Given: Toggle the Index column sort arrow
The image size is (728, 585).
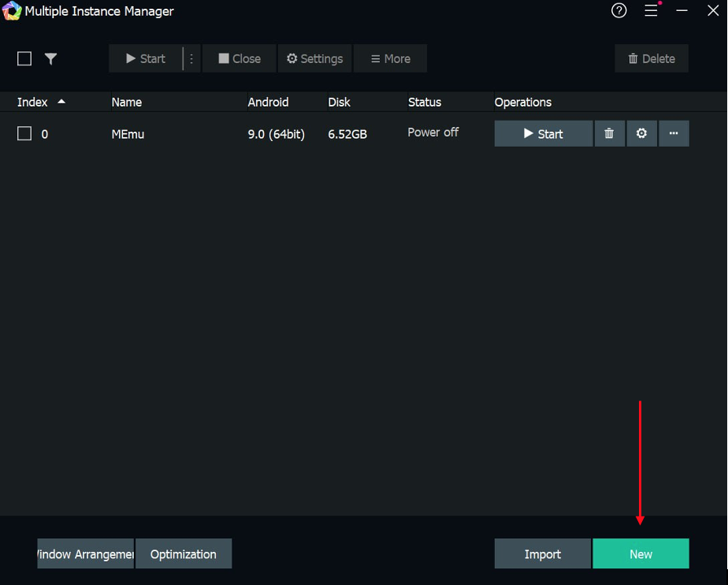Looking at the screenshot, I should (x=61, y=101).
